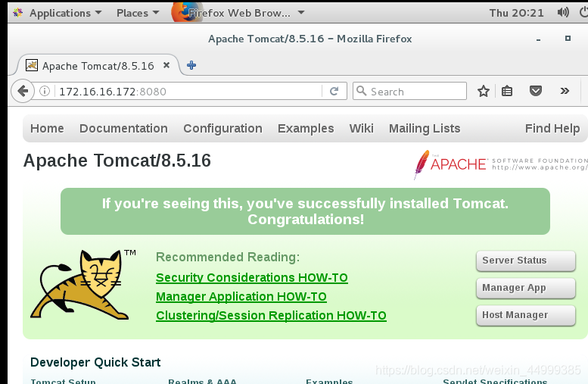The width and height of the screenshot is (588, 384).
Task: Click the magnifier icon in the search box
Action: [362, 91]
